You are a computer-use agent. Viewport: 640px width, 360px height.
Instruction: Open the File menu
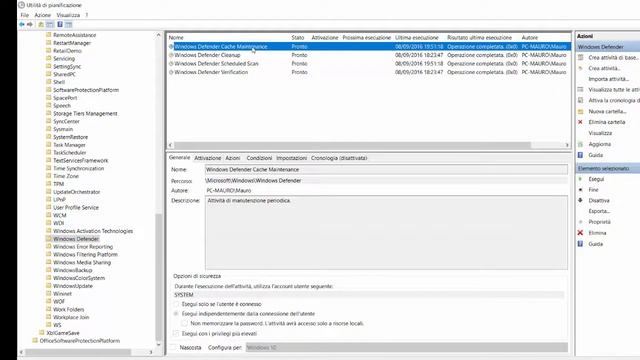24,15
